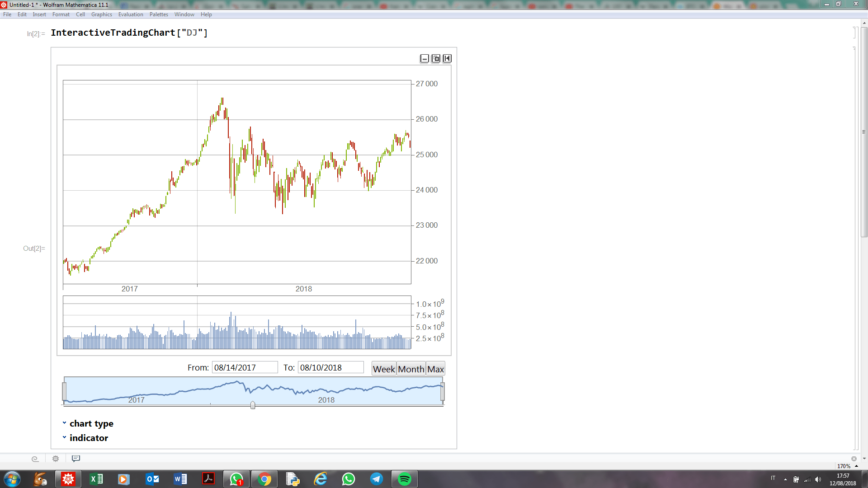The width and height of the screenshot is (868, 488).
Task: Switch to Wolfram Mathematica taskbar icon
Action: tap(68, 479)
